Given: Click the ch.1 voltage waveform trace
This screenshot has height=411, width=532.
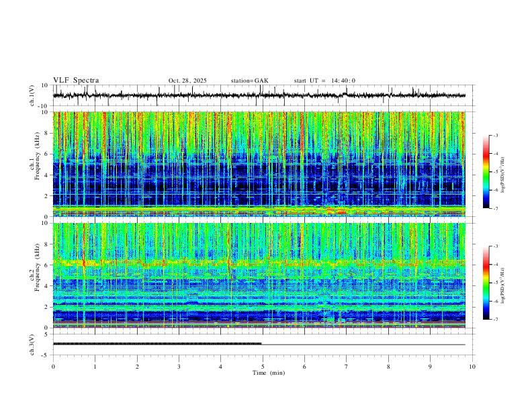Looking at the screenshot, I should click(x=259, y=95).
